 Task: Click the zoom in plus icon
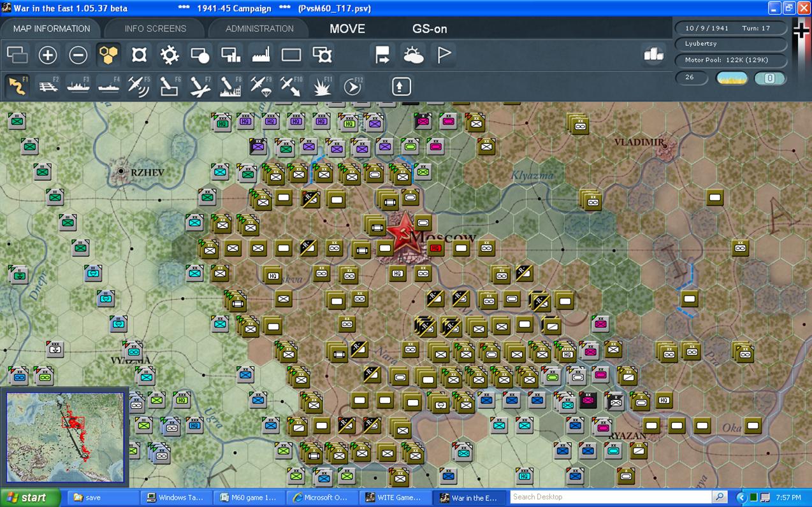coord(48,55)
